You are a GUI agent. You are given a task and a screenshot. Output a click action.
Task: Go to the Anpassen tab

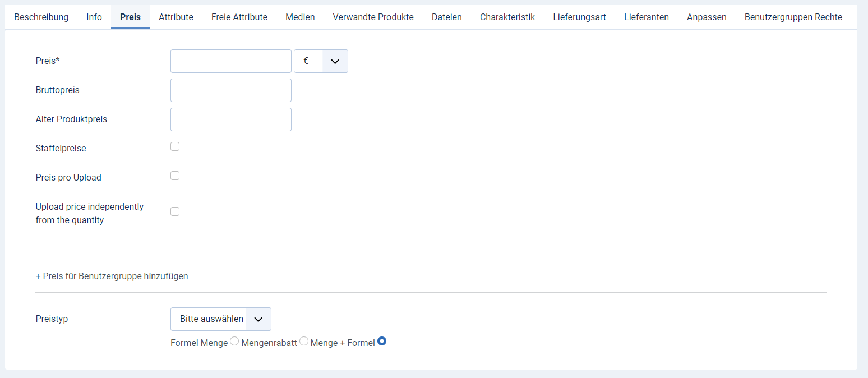pyautogui.click(x=707, y=17)
